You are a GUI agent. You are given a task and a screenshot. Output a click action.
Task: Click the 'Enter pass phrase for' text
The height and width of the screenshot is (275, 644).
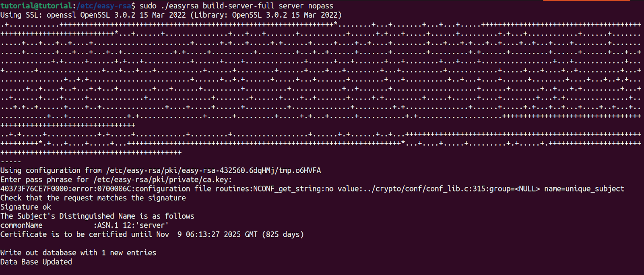44,180
